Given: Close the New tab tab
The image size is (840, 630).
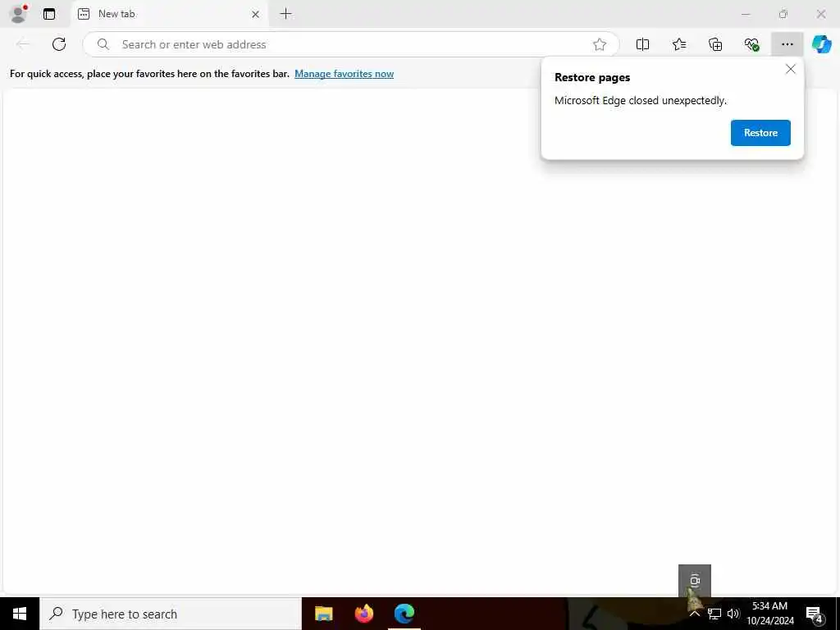Looking at the screenshot, I should click(256, 15).
